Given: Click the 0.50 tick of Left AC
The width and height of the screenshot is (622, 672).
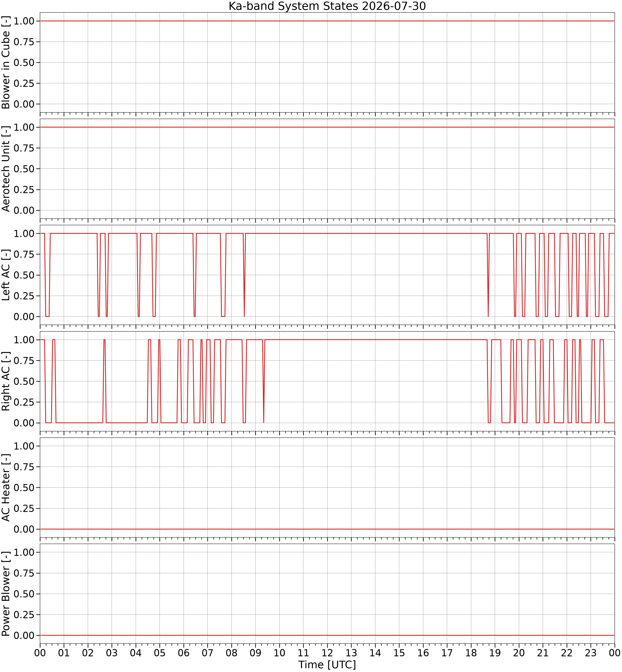Looking at the screenshot, I should point(24,275).
